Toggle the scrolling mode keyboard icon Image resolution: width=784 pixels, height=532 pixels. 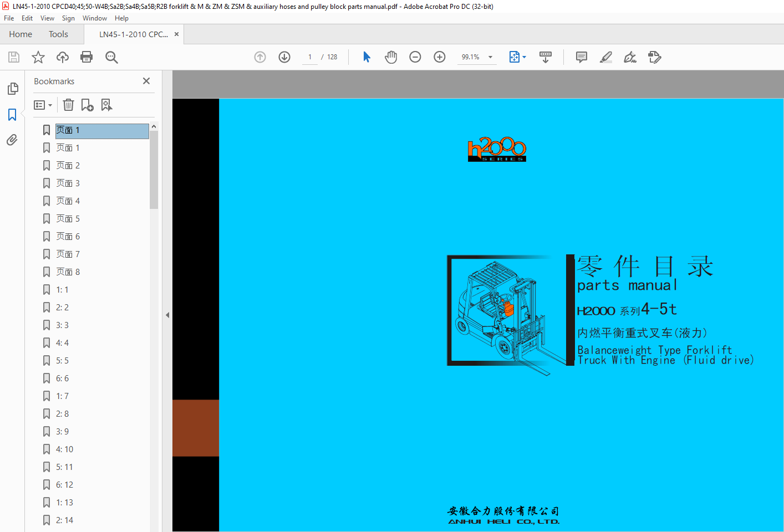point(546,57)
